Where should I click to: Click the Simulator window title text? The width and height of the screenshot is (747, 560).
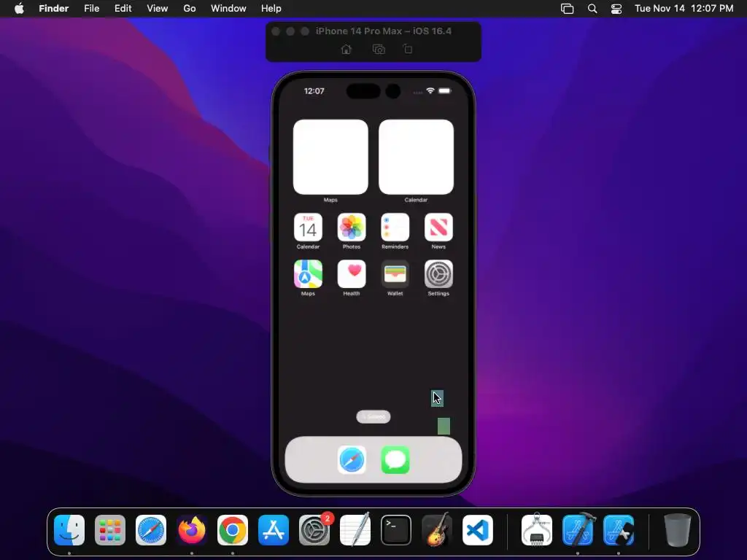(384, 31)
